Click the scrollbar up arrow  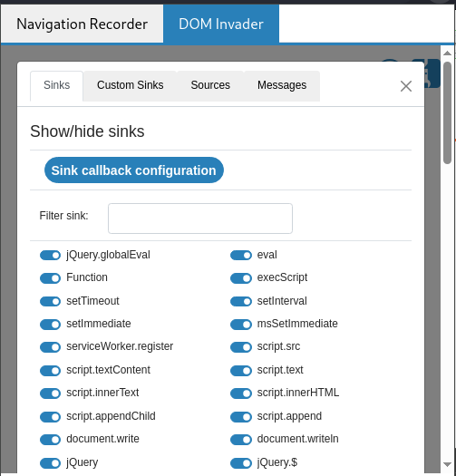(x=447, y=53)
